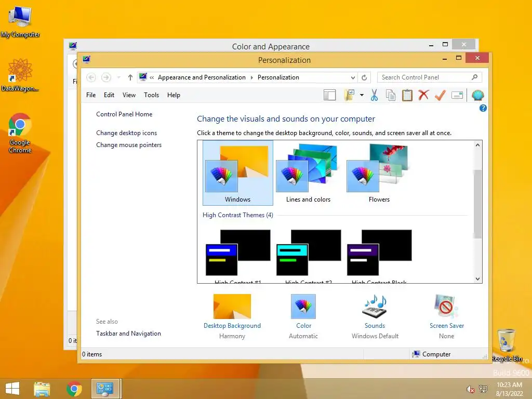532x399 pixels.
Task: Open the Tools menu
Action: (x=151, y=95)
